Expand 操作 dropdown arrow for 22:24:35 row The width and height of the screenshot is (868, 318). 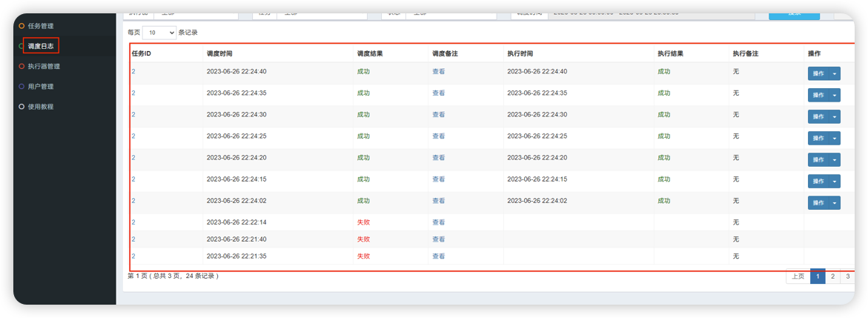(x=835, y=96)
